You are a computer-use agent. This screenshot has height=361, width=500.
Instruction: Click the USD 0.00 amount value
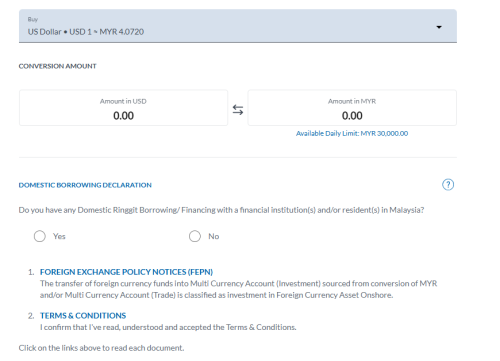click(123, 116)
